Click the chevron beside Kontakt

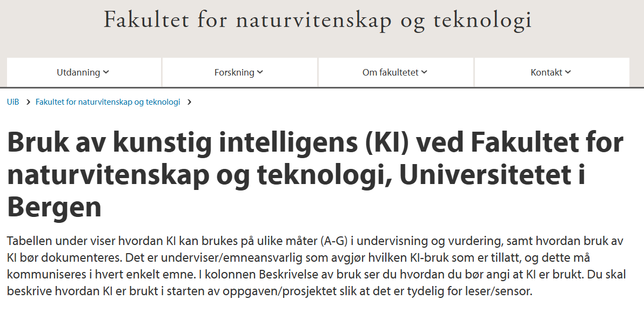[x=568, y=72]
